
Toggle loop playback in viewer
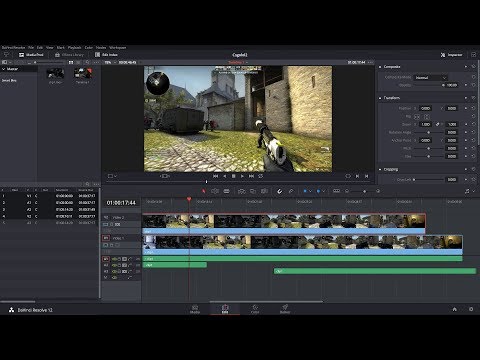[261, 176]
